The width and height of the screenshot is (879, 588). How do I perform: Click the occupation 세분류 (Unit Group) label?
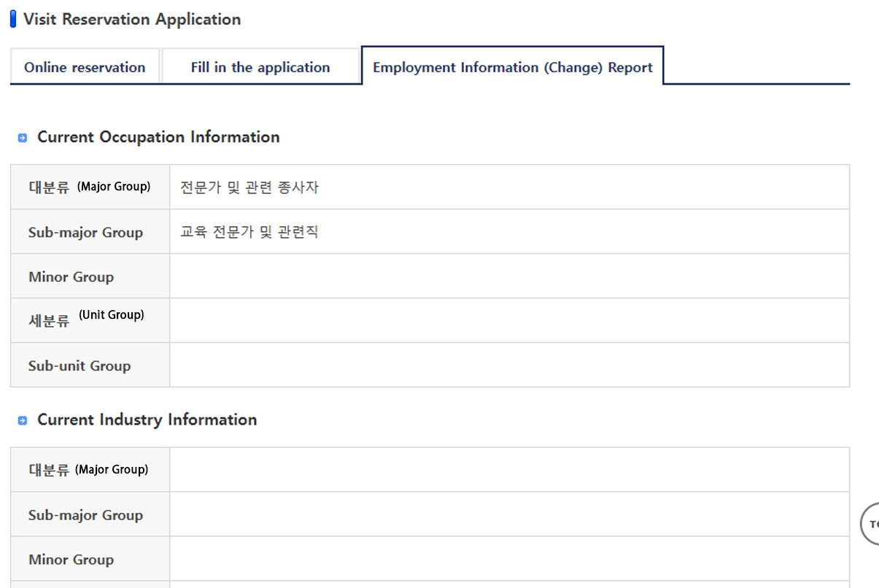pos(86,318)
